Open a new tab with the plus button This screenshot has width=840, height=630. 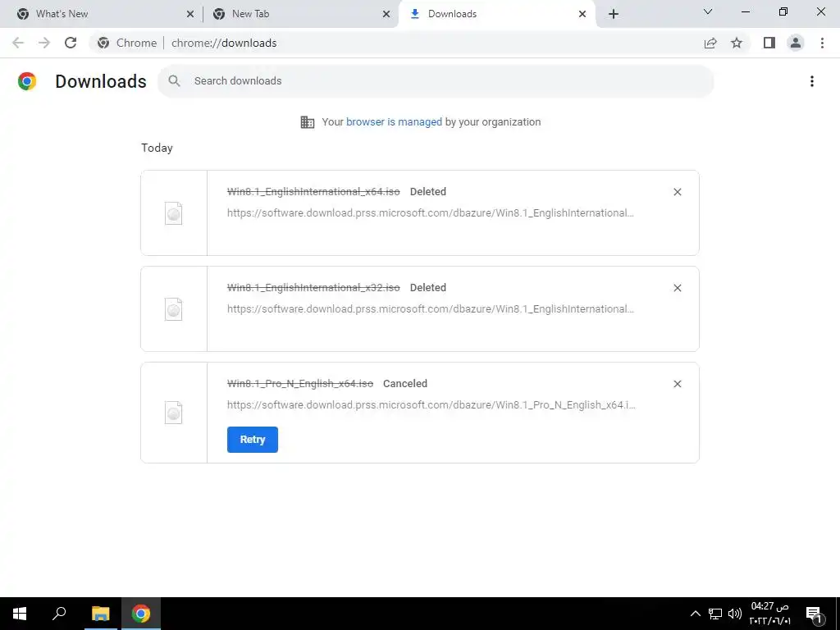614,14
